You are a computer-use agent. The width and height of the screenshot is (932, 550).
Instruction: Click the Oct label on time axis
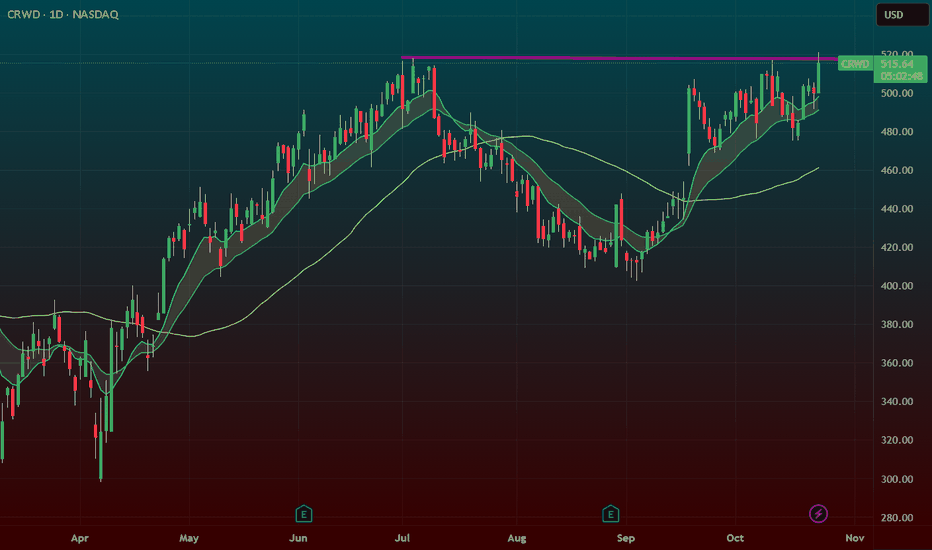pos(735,538)
